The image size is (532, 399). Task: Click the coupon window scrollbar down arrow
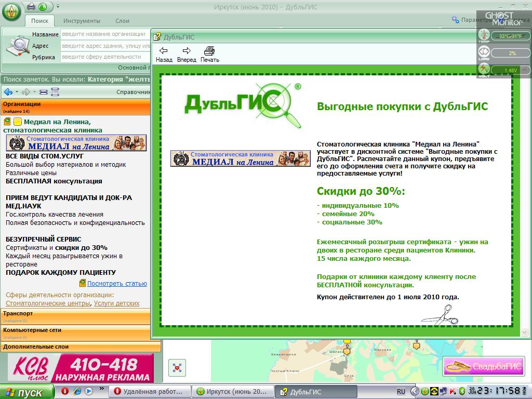click(x=525, y=332)
